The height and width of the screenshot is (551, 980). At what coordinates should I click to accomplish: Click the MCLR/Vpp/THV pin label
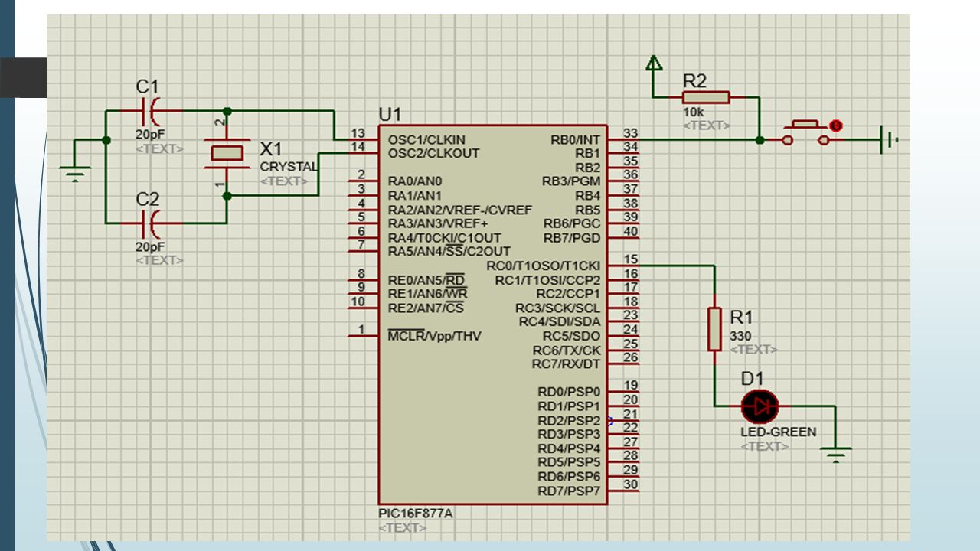coord(434,335)
